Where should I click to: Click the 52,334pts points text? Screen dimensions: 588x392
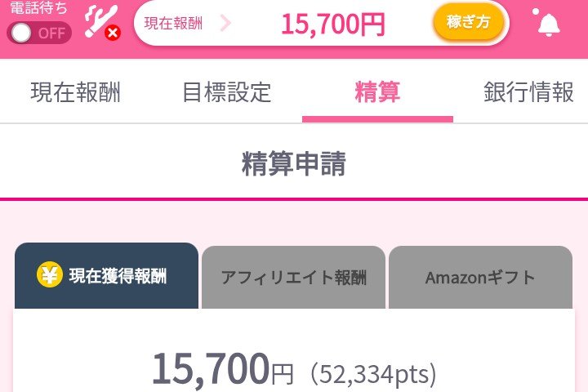coord(374,373)
